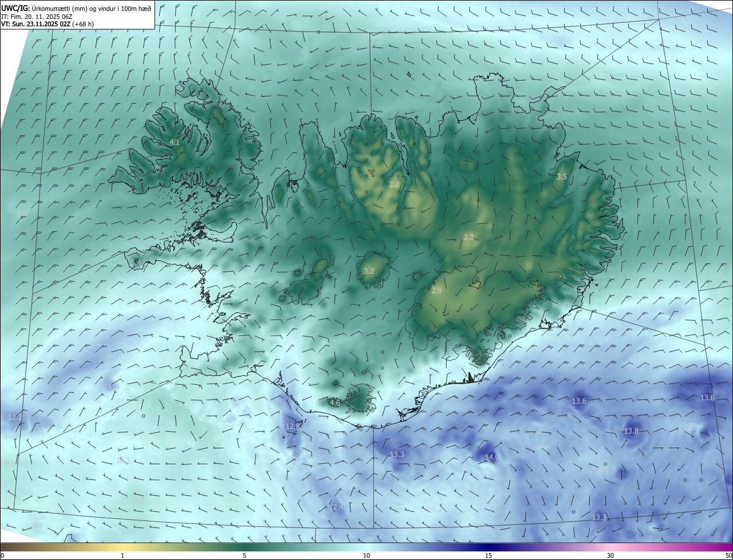Screen dimensions: 733x560
Task: Click the 3.2 value on the small glacier
Action: pyautogui.click(x=369, y=271)
